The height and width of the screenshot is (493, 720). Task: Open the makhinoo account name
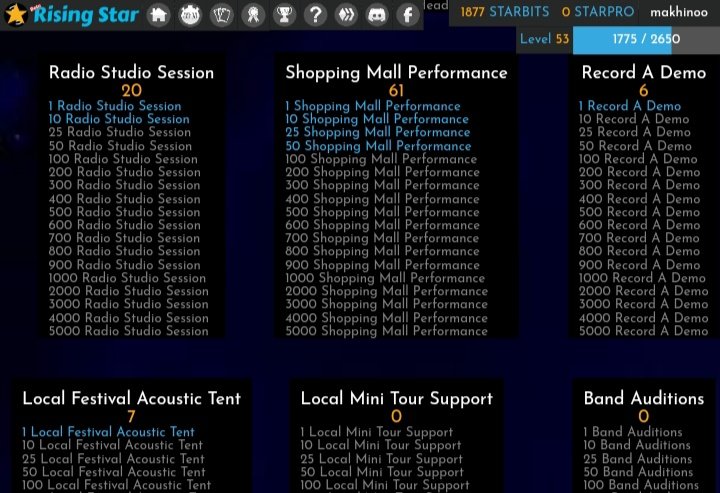(x=679, y=12)
